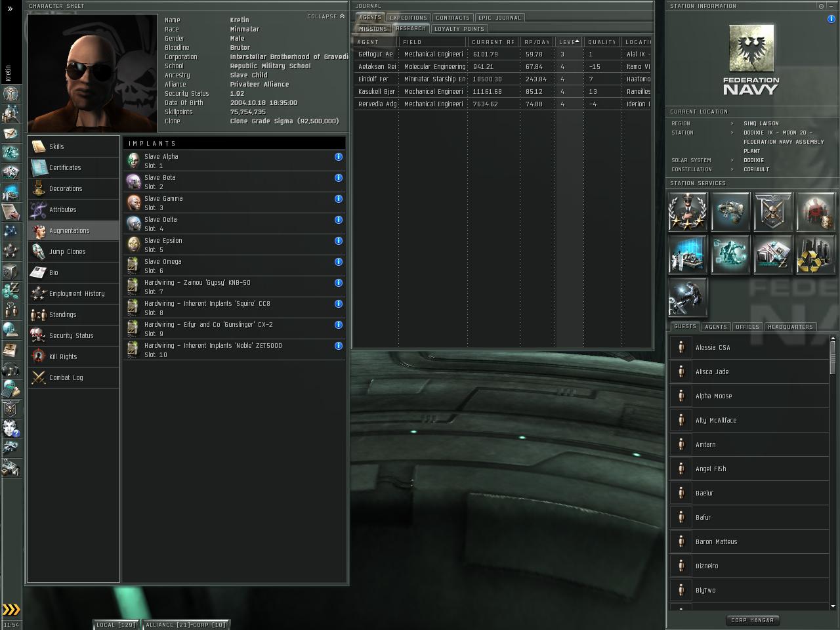Select the Eindolf Fer research agent row
Viewport: 840px width, 630px height.
503,79
